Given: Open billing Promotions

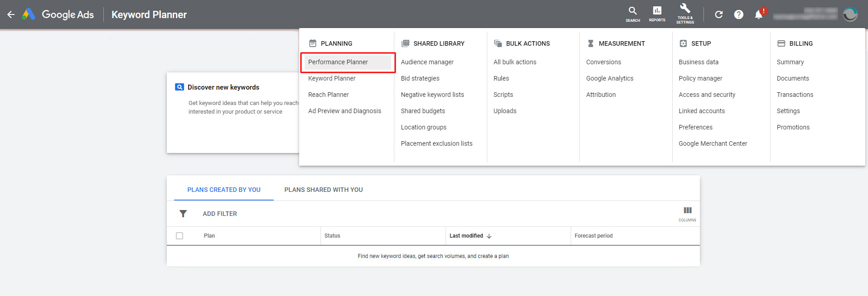Looking at the screenshot, I should tap(793, 127).
